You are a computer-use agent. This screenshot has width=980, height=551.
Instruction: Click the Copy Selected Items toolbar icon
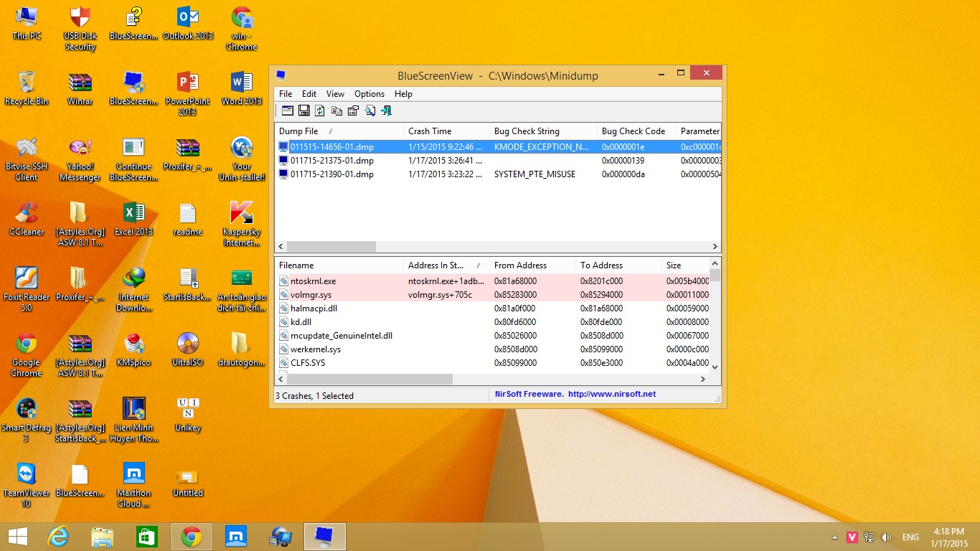[336, 110]
